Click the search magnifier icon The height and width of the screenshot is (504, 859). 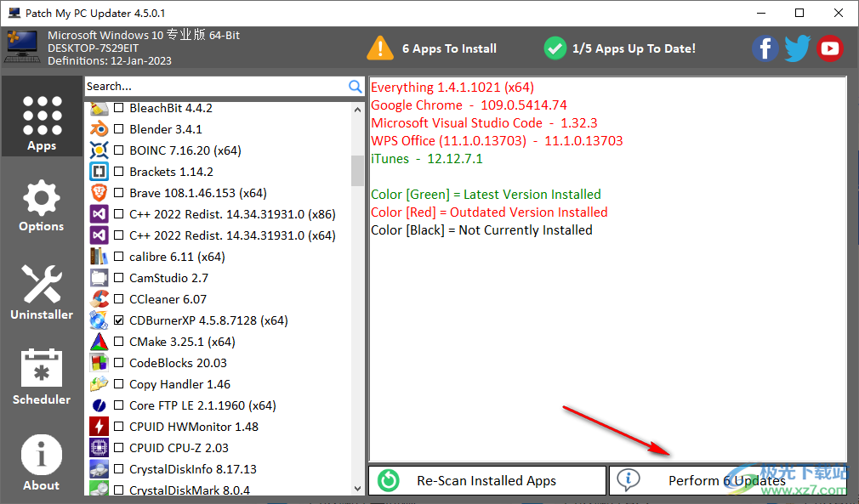pyautogui.click(x=356, y=87)
